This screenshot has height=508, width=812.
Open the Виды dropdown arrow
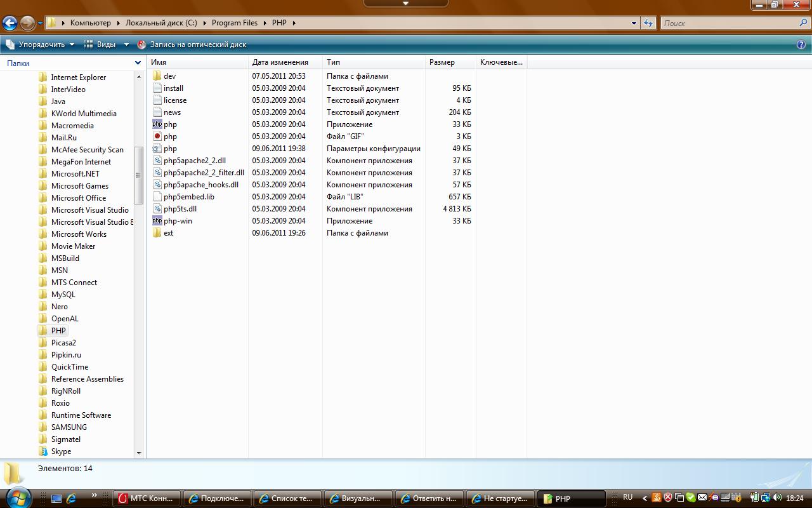(x=126, y=44)
